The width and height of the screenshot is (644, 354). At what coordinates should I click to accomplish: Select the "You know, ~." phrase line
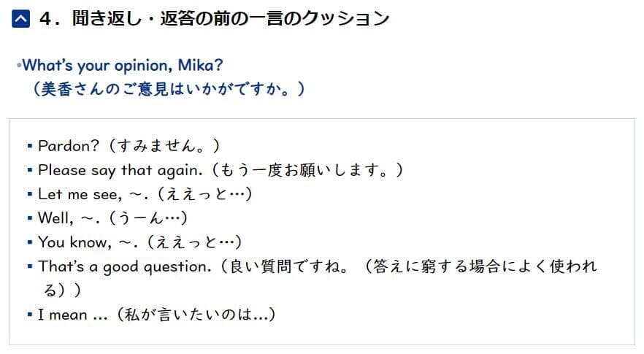(139, 242)
